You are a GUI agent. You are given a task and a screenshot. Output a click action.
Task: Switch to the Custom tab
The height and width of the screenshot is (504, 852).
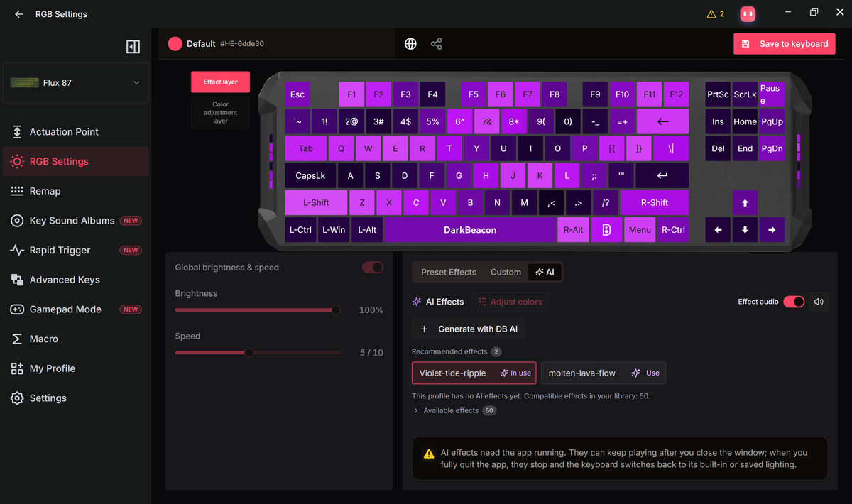pos(506,272)
